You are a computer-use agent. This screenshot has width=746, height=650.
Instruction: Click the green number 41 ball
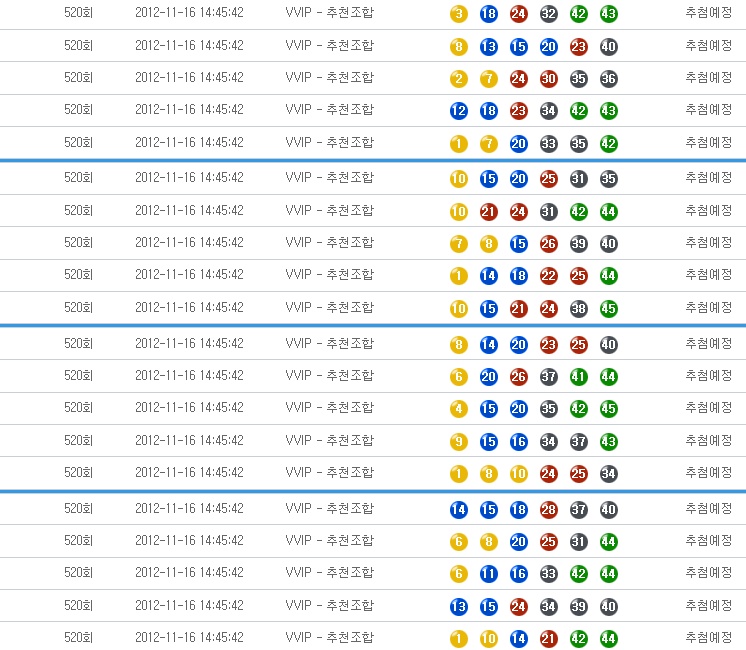tap(579, 376)
